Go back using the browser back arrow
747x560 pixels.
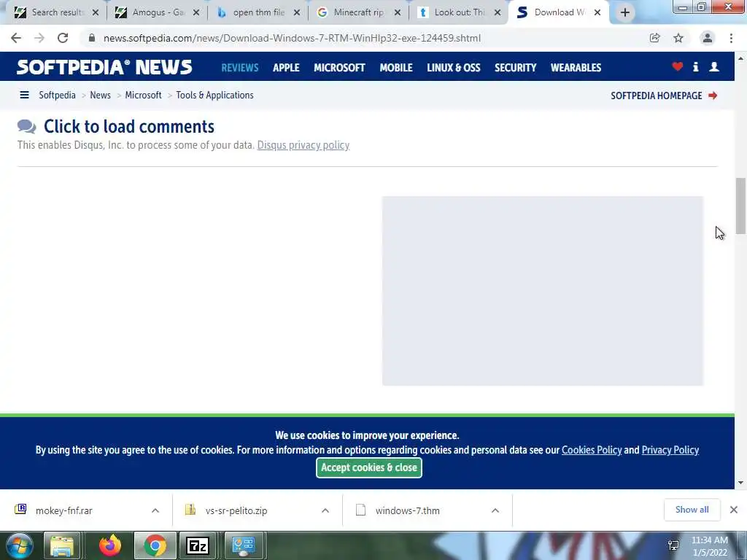(16, 38)
